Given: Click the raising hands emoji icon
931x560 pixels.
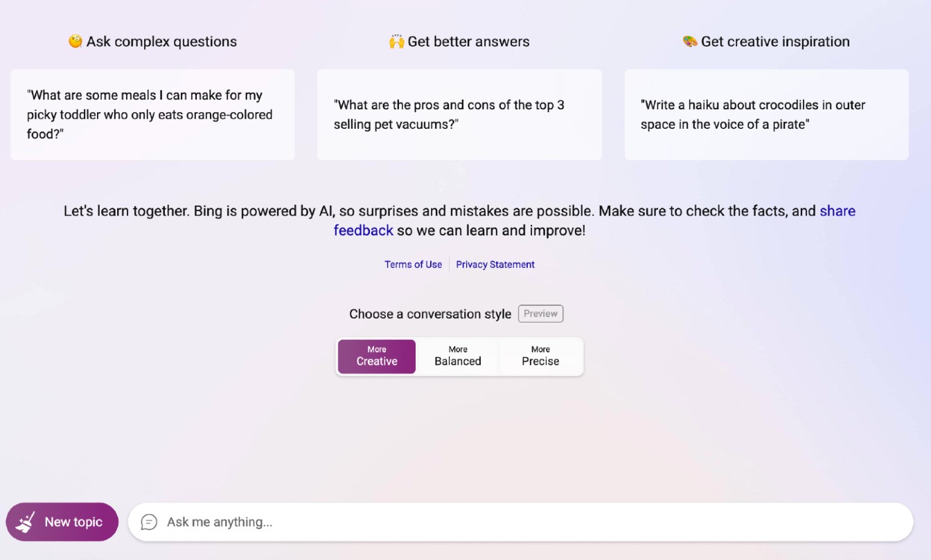Looking at the screenshot, I should (396, 42).
